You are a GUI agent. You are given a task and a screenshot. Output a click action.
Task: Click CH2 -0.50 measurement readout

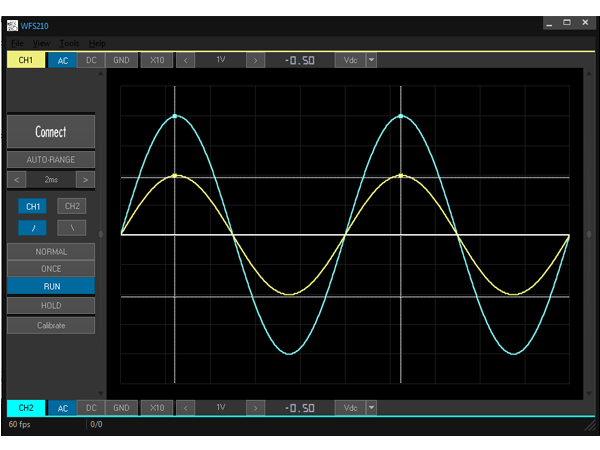300,408
